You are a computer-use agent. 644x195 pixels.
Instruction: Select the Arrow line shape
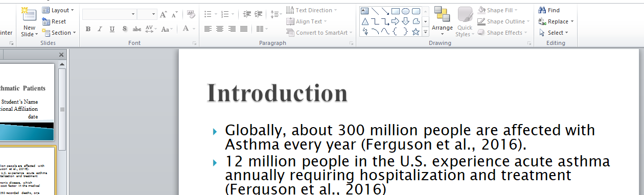point(385,11)
